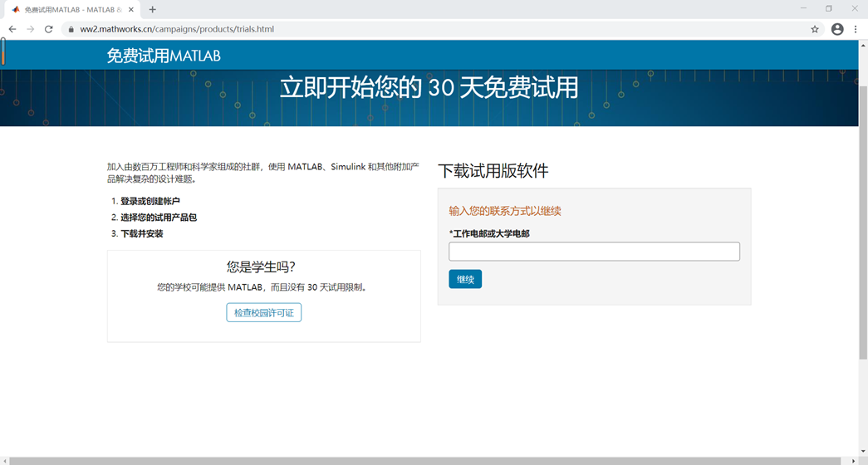Screen dimensions: 868x465
Task: Select the 免费试用MATLAB browser tab
Action: coord(72,9)
